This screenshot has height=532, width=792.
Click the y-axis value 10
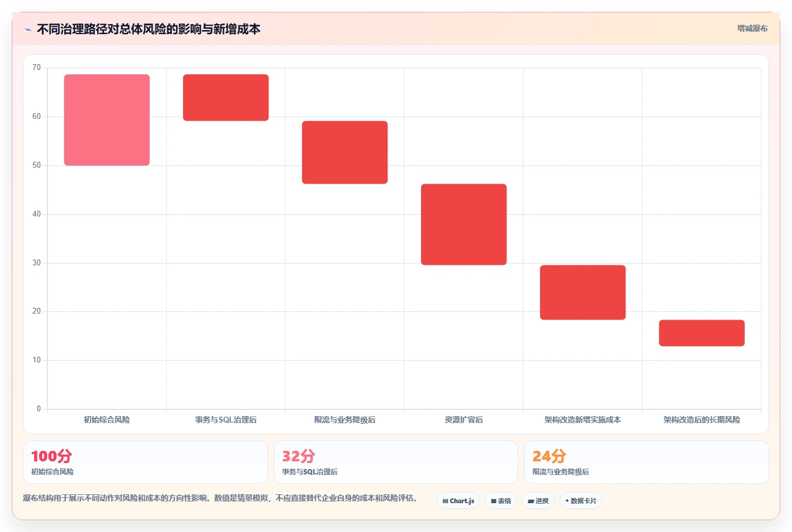(37, 360)
